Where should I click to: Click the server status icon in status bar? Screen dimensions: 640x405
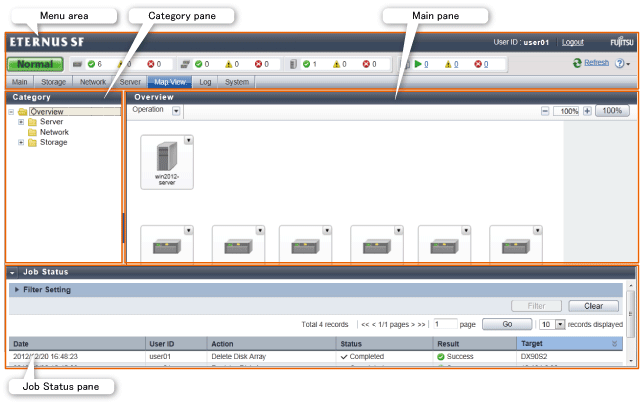[x=293, y=64]
